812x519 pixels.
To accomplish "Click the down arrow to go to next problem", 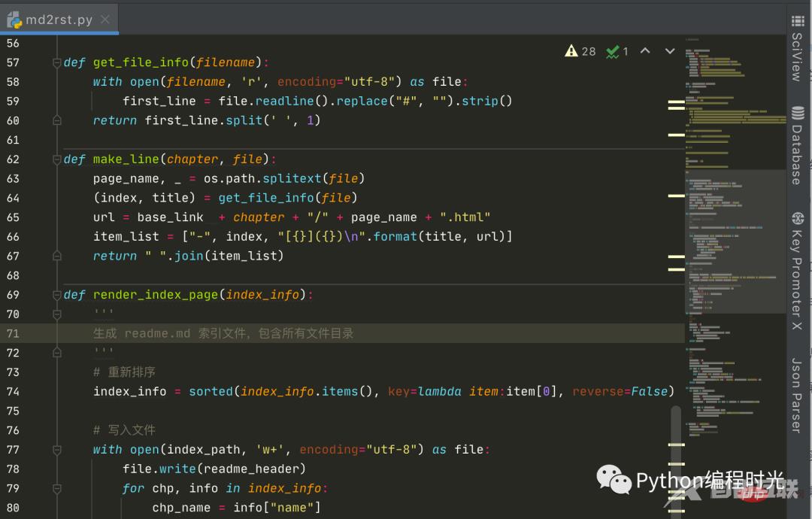I will click(669, 51).
